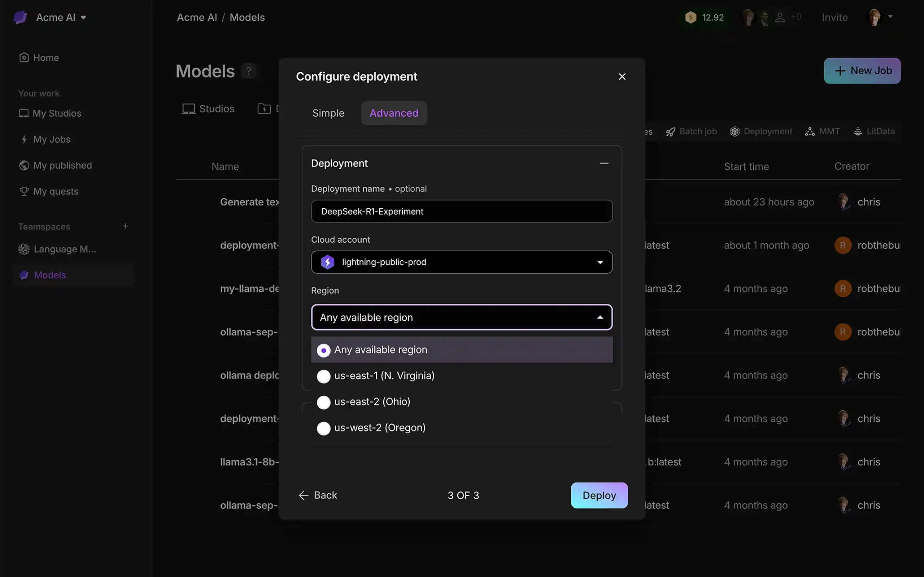Open the ollama deplo... model row

[249, 375]
